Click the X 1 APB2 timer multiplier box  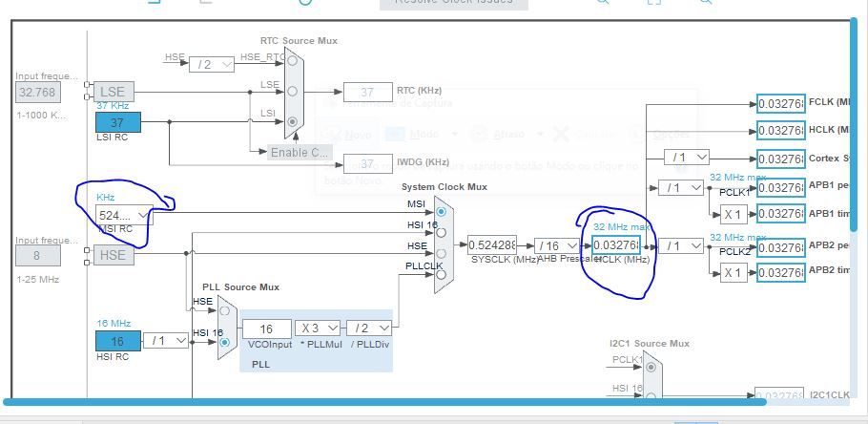(734, 273)
